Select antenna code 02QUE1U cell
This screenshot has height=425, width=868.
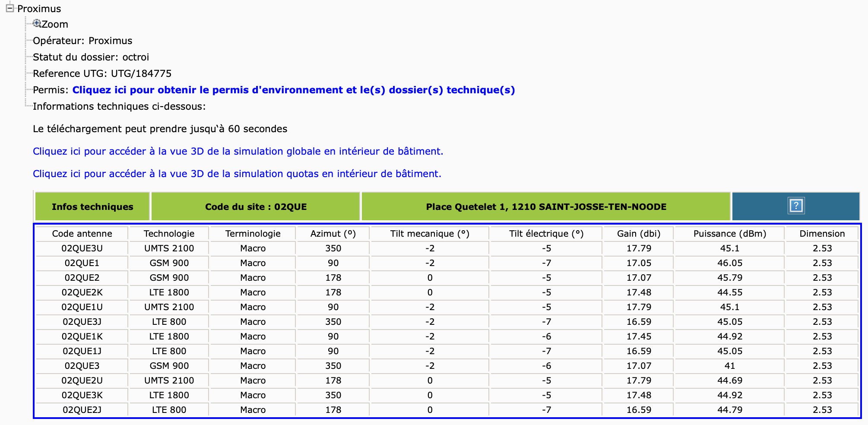(82, 307)
